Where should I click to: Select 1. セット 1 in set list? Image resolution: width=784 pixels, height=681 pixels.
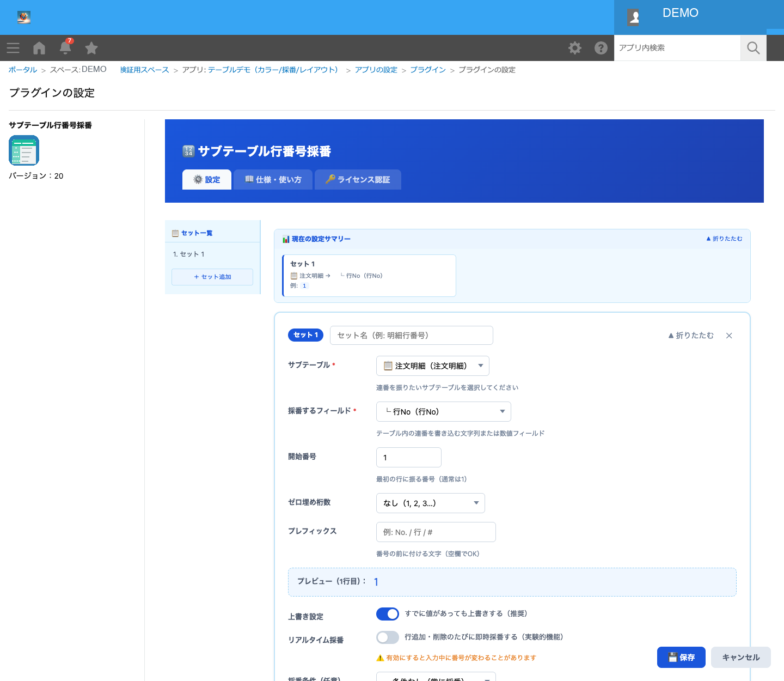pyautogui.click(x=212, y=254)
